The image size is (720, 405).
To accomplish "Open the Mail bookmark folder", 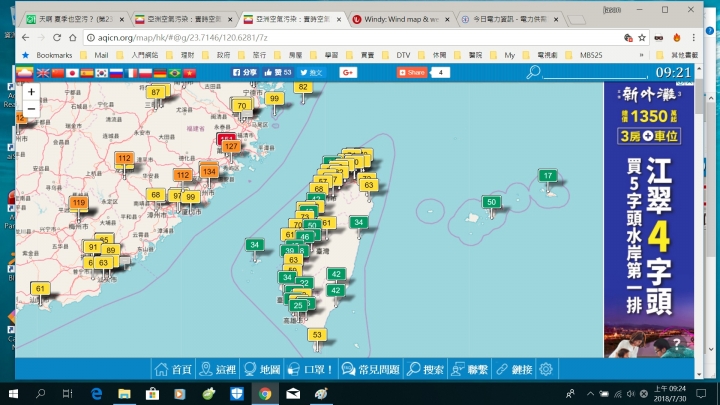I will tap(95, 55).
